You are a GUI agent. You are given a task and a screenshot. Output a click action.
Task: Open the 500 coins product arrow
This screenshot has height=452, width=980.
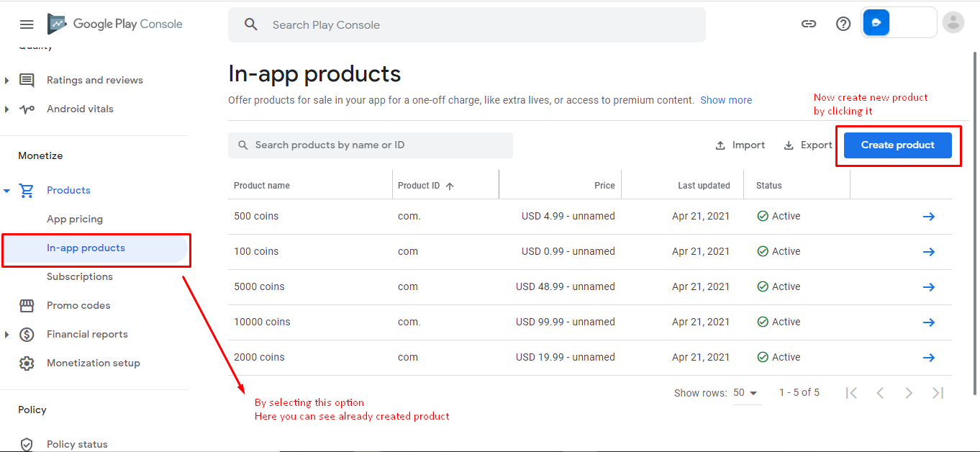tap(928, 217)
